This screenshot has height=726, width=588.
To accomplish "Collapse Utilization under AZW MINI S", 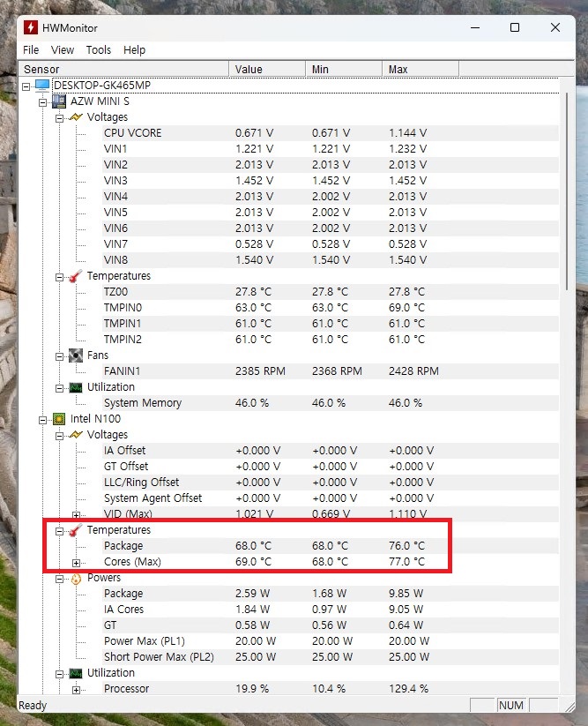I will (x=60, y=388).
